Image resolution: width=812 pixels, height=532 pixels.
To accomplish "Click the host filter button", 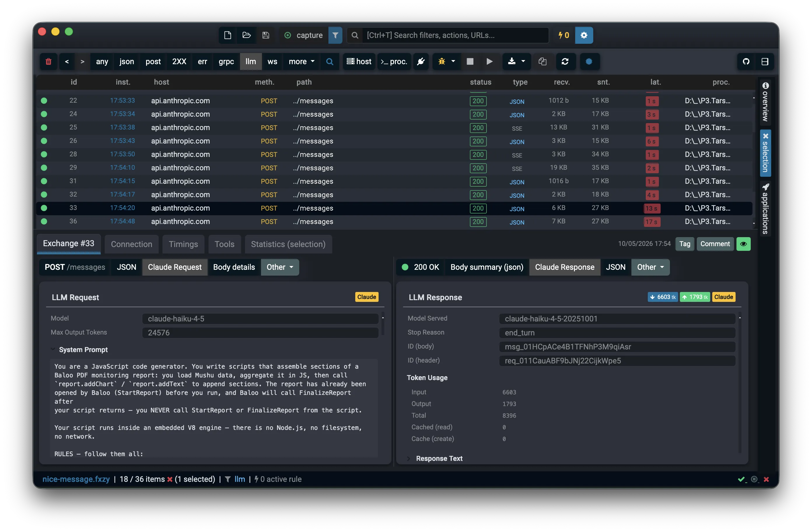I will pyautogui.click(x=359, y=62).
